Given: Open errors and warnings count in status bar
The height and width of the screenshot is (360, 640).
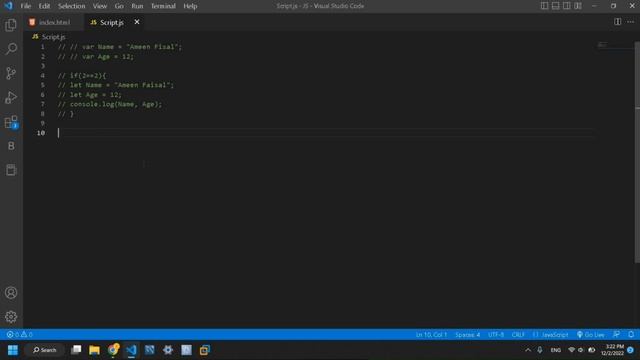Looking at the screenshot, I should click(x=20, y=335).
